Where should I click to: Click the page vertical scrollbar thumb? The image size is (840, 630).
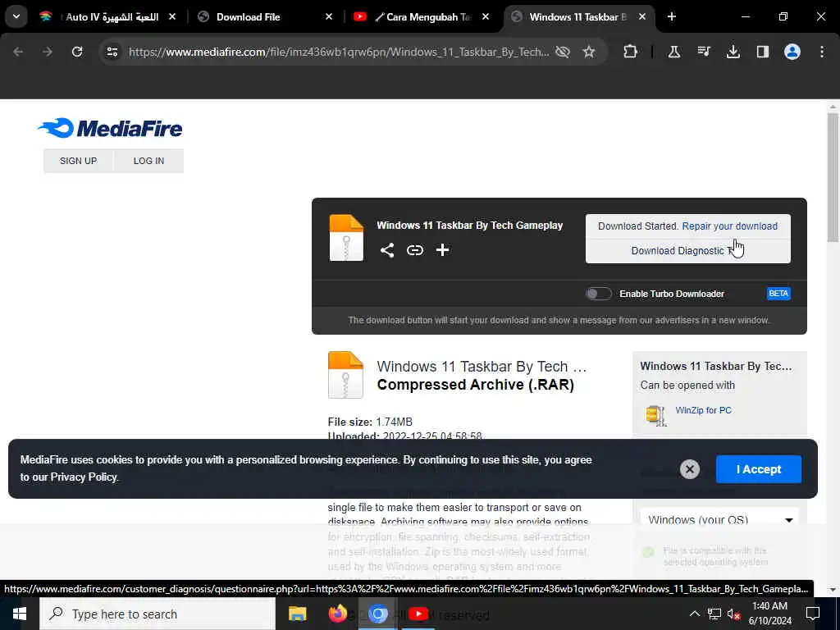833,177
